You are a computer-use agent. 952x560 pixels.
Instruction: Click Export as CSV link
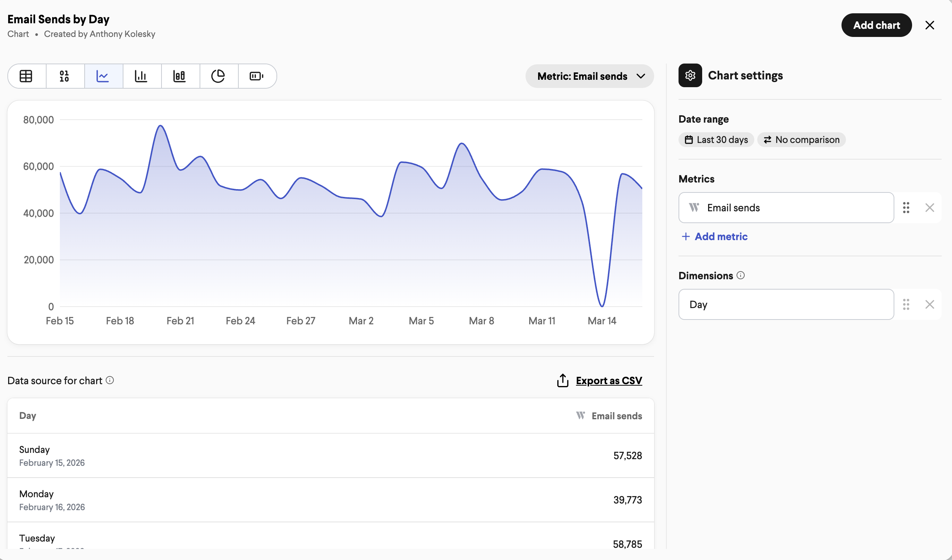(x=609, y=380)
